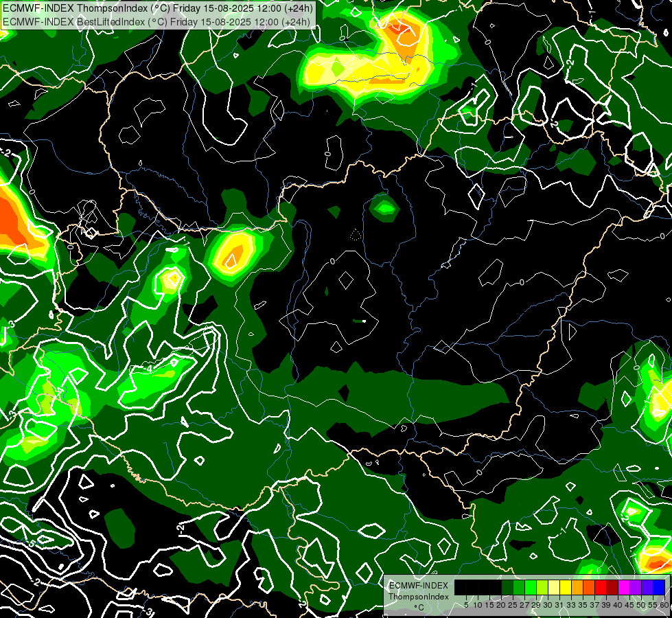Click the legend scale value '33'
This screenshot has height=618, width=672.
pyautogui.click(x=571, y=605)
